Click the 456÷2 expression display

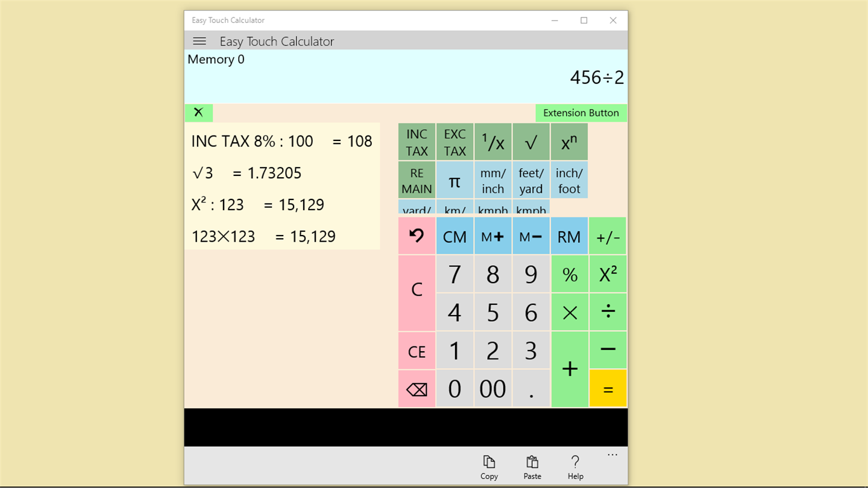pyautogui.click(x=597, y=78)
